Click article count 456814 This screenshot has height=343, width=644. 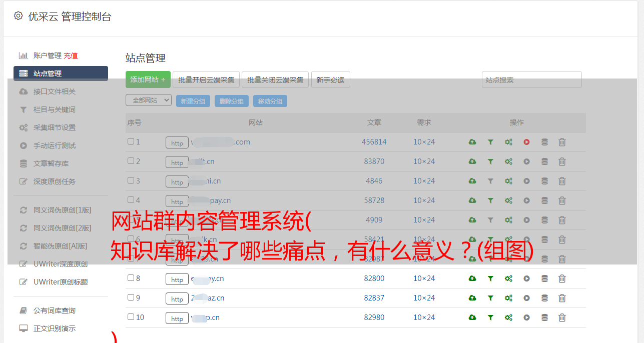pyautogui.click(x=374, y=142)
